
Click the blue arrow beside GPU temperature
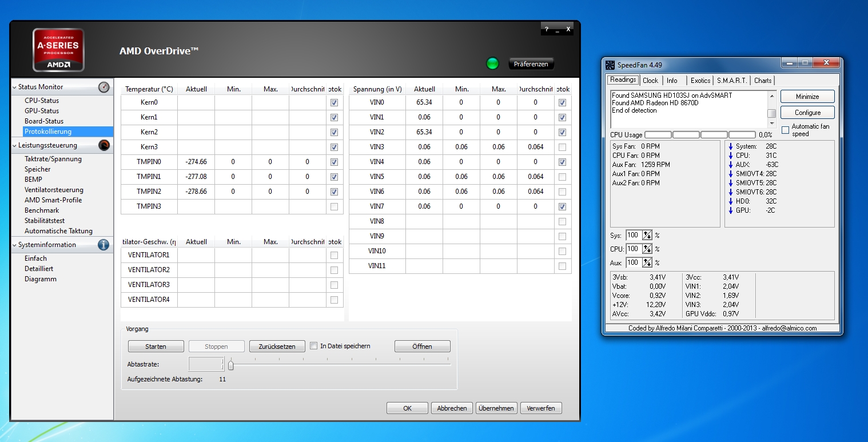731,210
